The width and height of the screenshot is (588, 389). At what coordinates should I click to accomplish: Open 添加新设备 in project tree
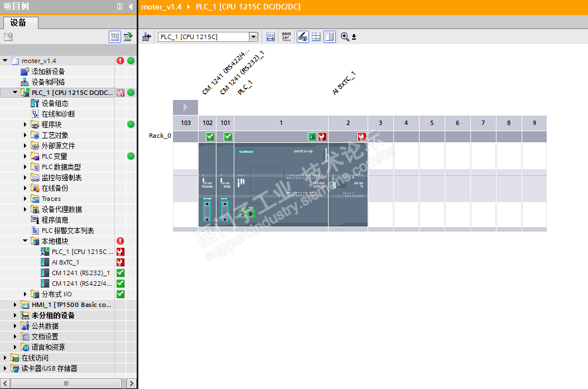pos(48,71)
